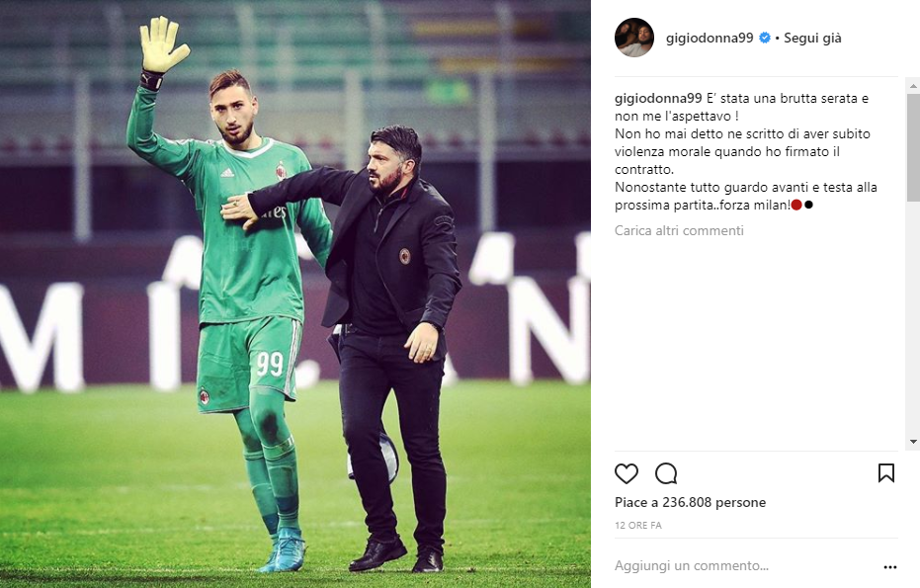Image resolution: width=920 pixels, height=588 pixels.
Task: Click the black circle emoji in caption
Action: [x=808, y=205]
